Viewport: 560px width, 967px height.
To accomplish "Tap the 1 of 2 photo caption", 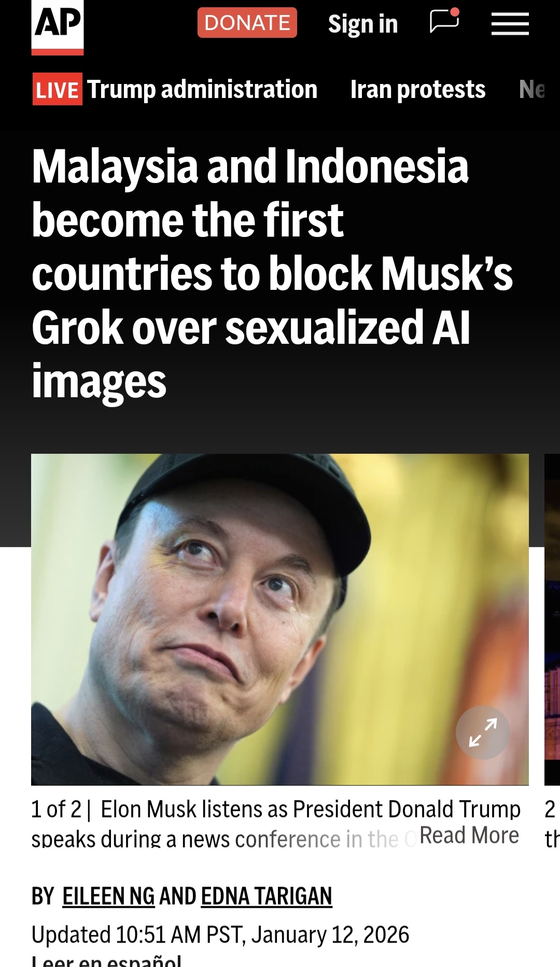I will point(276,823).
